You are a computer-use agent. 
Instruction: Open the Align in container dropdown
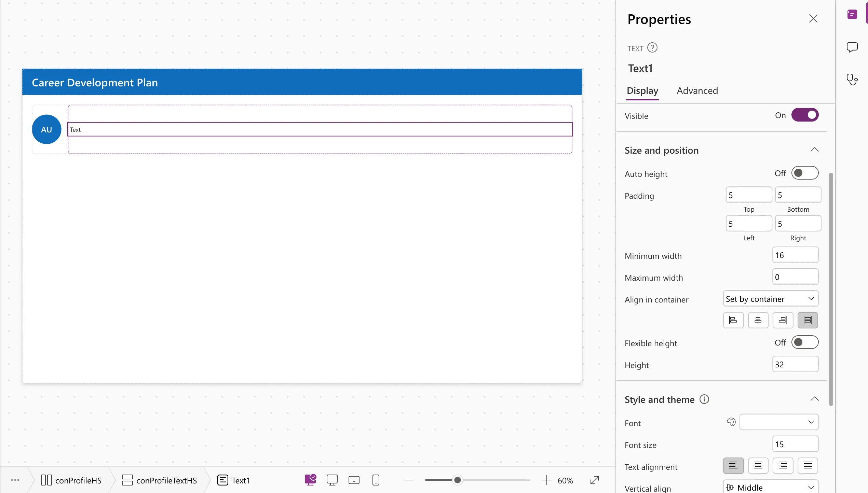[771, 299]
